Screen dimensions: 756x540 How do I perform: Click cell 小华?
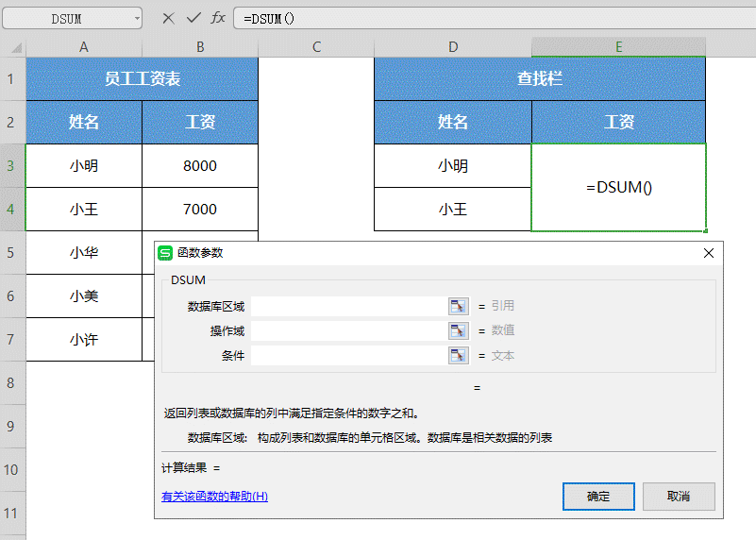tap(84, 253)
